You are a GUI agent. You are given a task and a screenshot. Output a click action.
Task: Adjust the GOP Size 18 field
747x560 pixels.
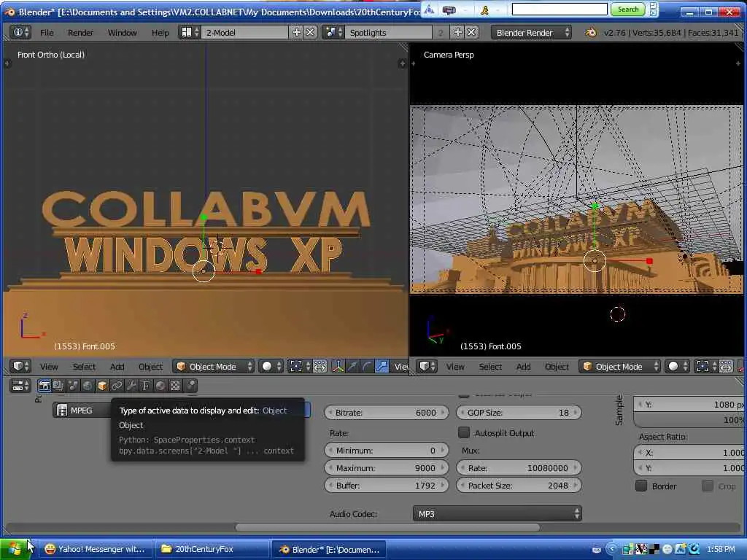click(x=519, y=413)
